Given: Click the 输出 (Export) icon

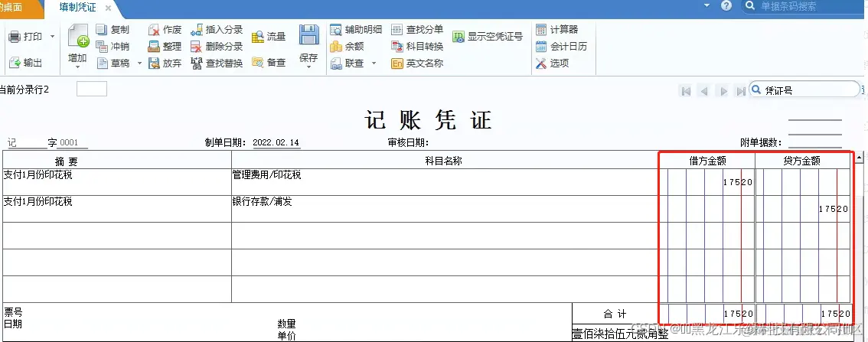Looking at the screenshot, I should [15, 63].
